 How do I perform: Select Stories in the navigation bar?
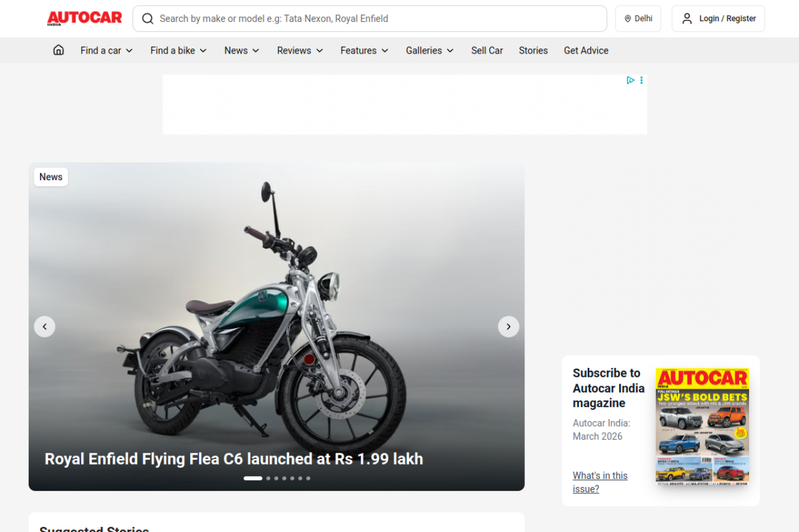533,51
